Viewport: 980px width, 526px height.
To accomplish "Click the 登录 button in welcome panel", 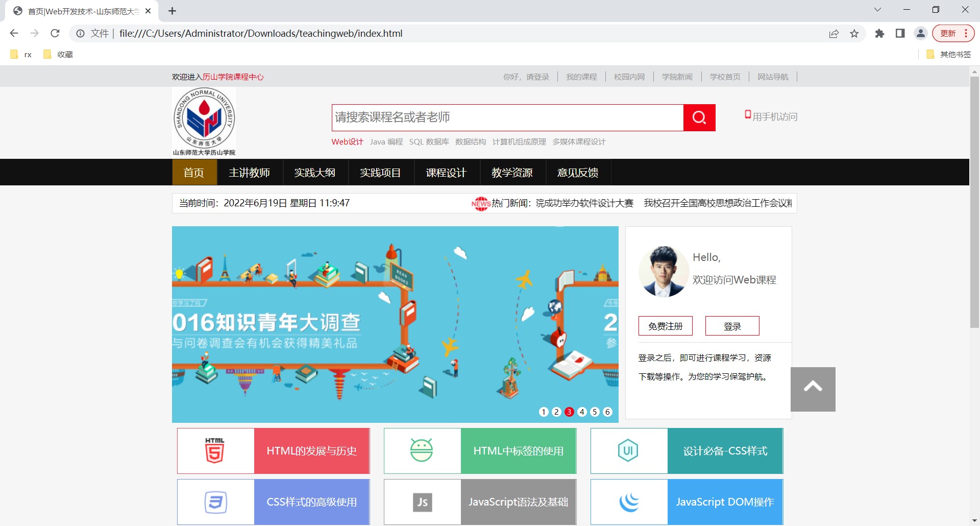I will [x=732, y=326].
